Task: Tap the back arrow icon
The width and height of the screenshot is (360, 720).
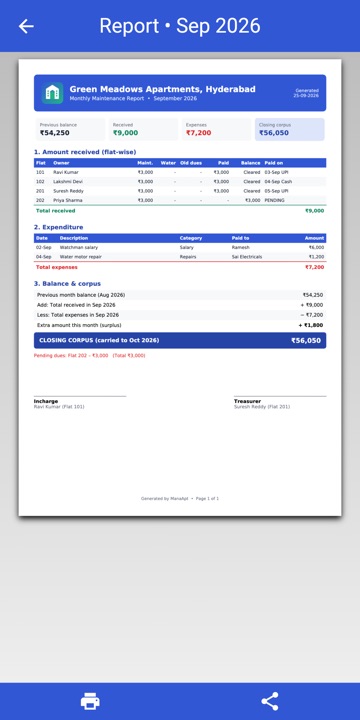Action: coord(26,26)
